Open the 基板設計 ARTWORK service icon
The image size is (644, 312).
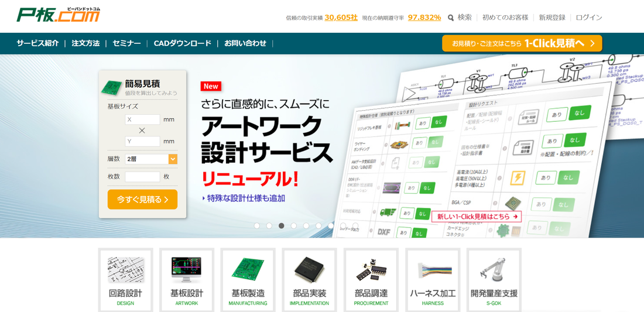187,280
